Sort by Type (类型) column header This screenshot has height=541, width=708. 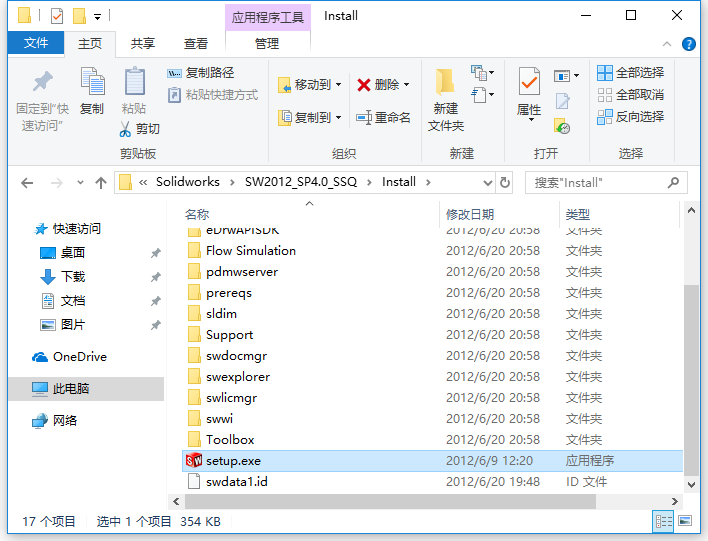tap(578, 214)
